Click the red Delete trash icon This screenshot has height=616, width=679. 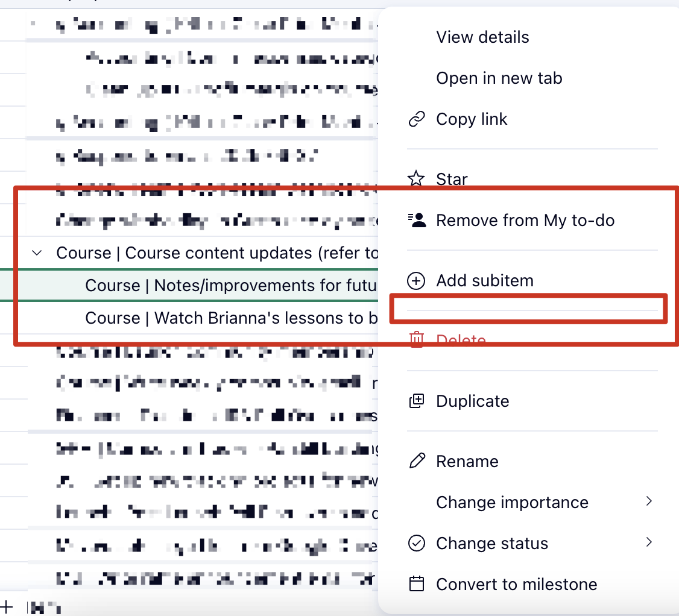(417, 340)
